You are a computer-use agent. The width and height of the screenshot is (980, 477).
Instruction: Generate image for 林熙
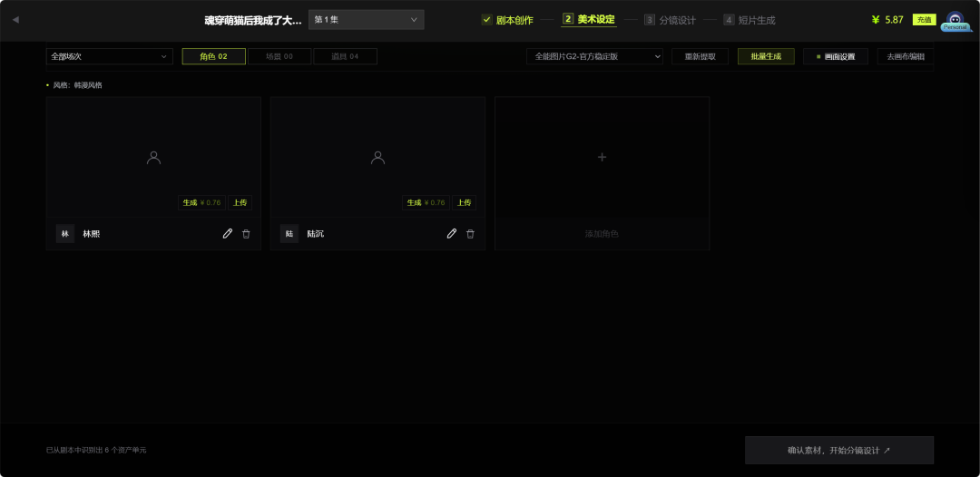pyautogui.click(x=201, y=203)
